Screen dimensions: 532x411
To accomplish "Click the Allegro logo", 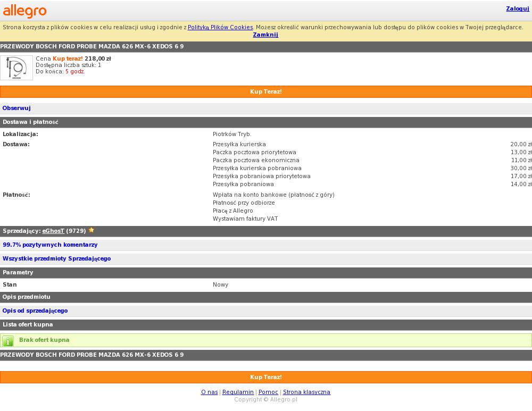I will tap(24, 11).
